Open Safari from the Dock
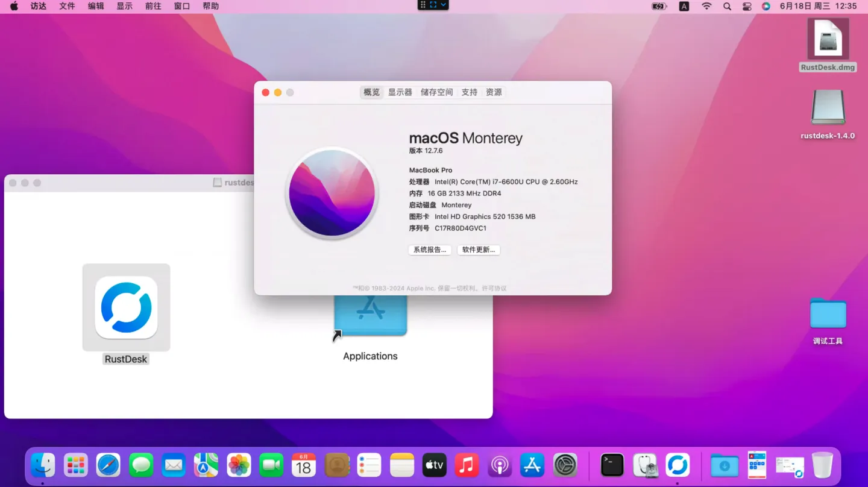Viewport: 868px width, 487px height. 108,465
